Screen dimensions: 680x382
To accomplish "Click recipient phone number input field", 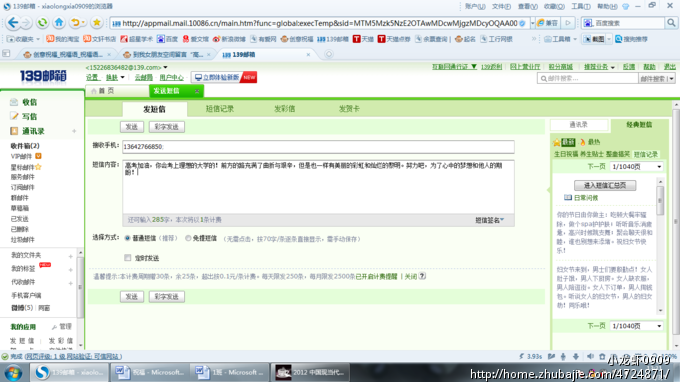I will 318,147.
